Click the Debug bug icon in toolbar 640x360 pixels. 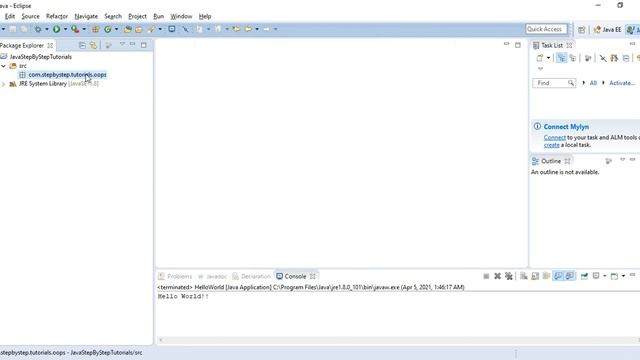click(x=38, y=29)
